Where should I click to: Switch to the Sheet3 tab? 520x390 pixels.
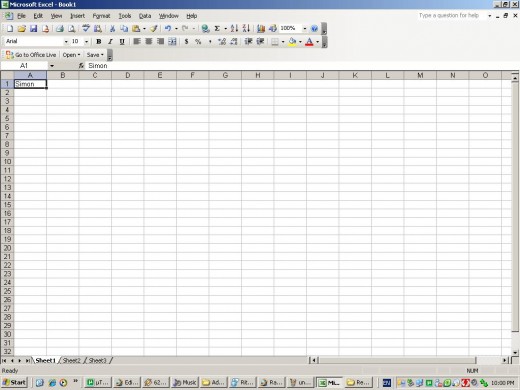(97, 360)
